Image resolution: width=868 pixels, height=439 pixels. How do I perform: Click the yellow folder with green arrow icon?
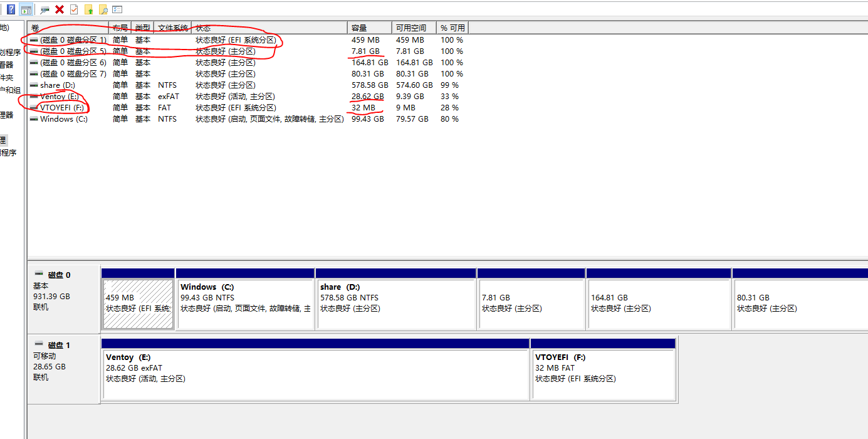(89, 9)
